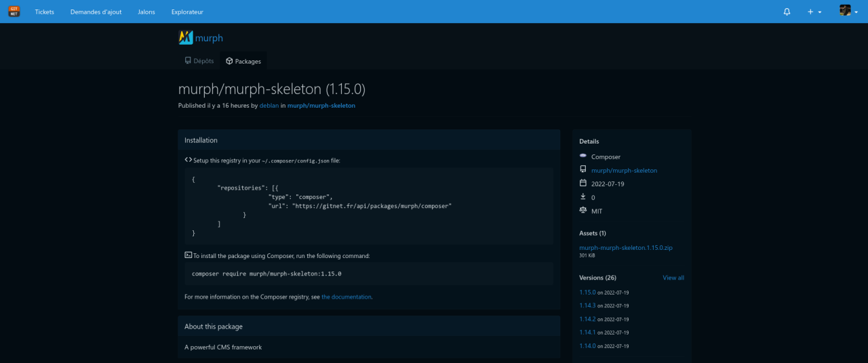
Task: Open deblan user profile link
Action: (x=269, y=106)
